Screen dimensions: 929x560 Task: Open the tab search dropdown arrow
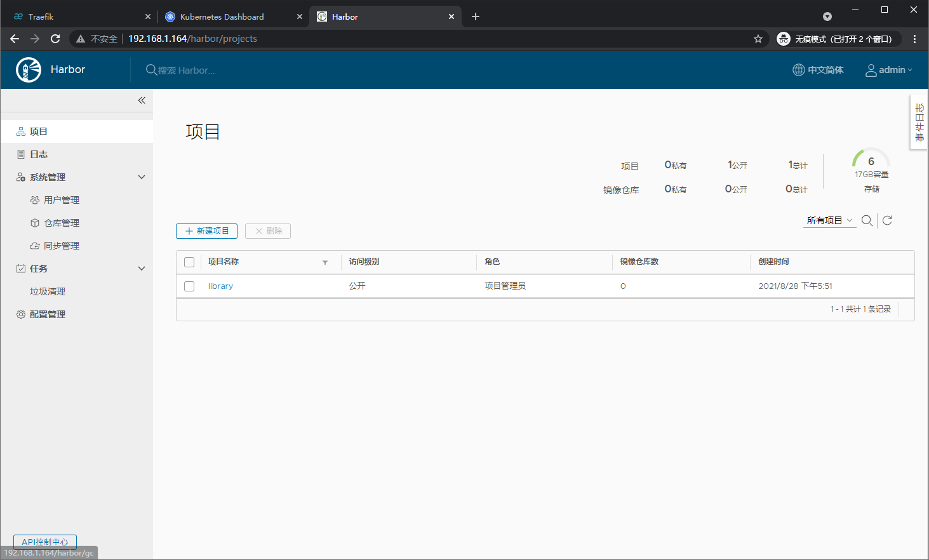click(827, 17)
